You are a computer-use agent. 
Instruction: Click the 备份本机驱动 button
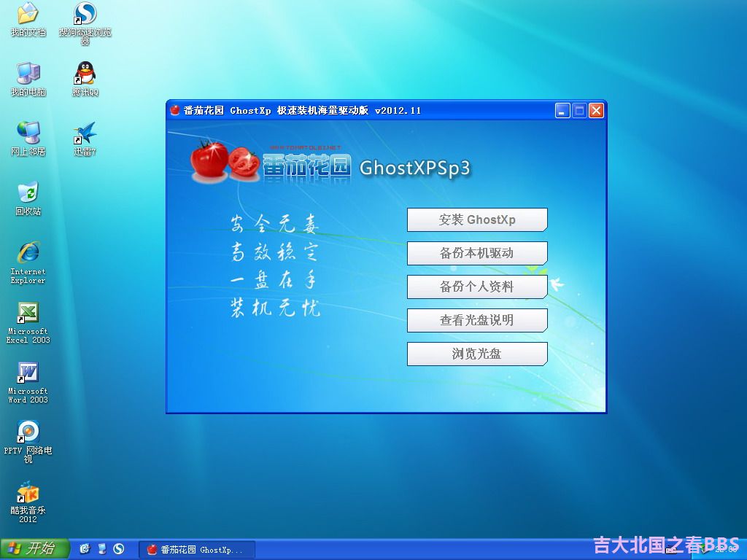(477, 253)
